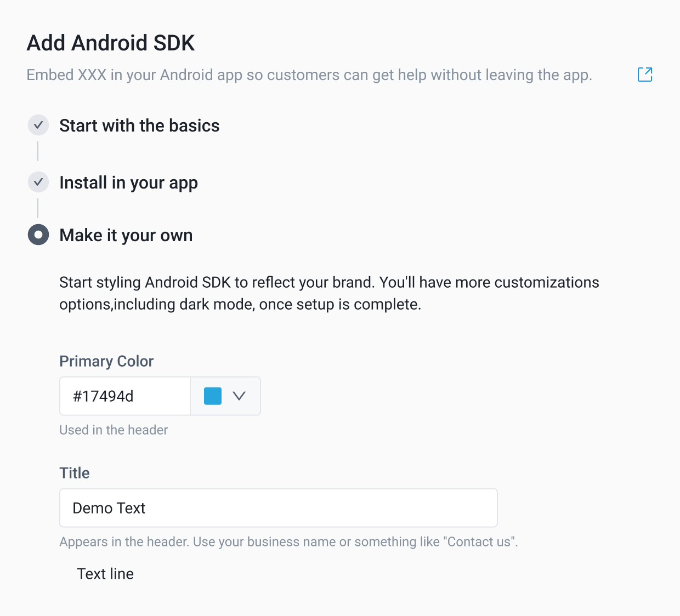Click the Primary Color field label
The image size is (680, 616).
106,361
